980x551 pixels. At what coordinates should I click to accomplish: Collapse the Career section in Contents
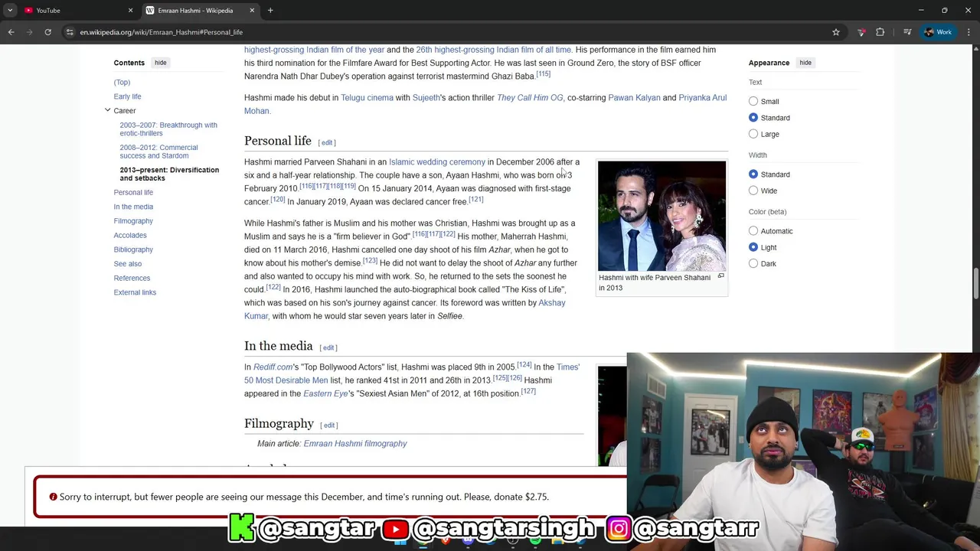(107, 110)
